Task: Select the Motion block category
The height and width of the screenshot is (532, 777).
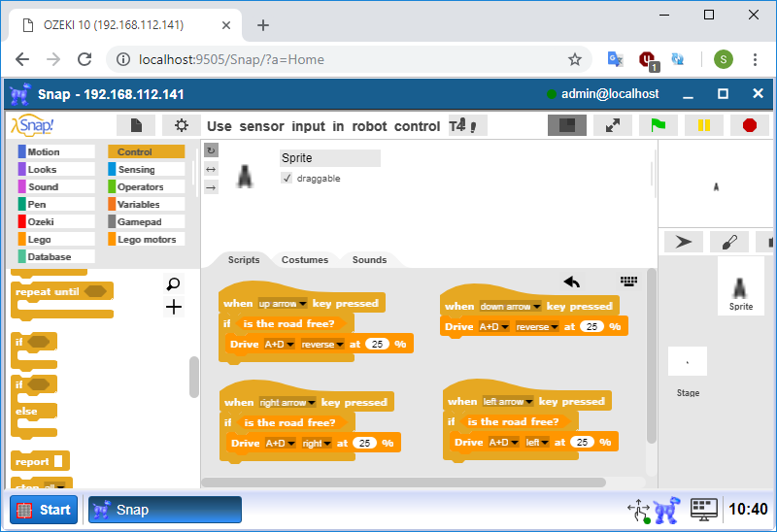Action: 56,151
